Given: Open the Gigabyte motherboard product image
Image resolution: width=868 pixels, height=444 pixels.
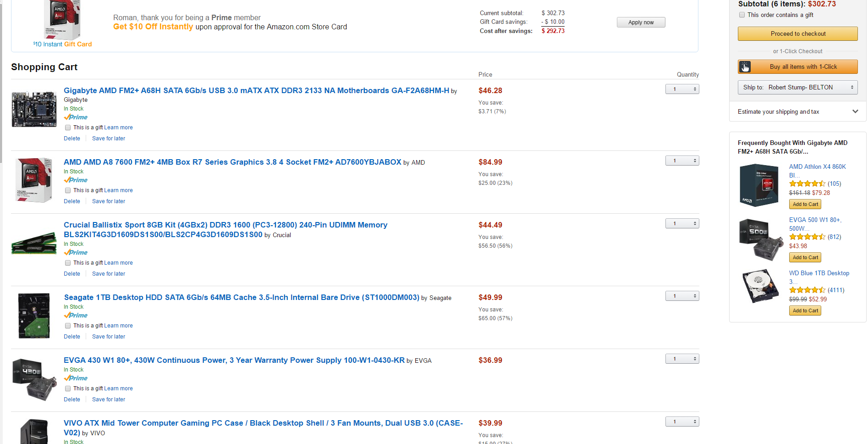Looking at the screenshot, I should point(34,110).
